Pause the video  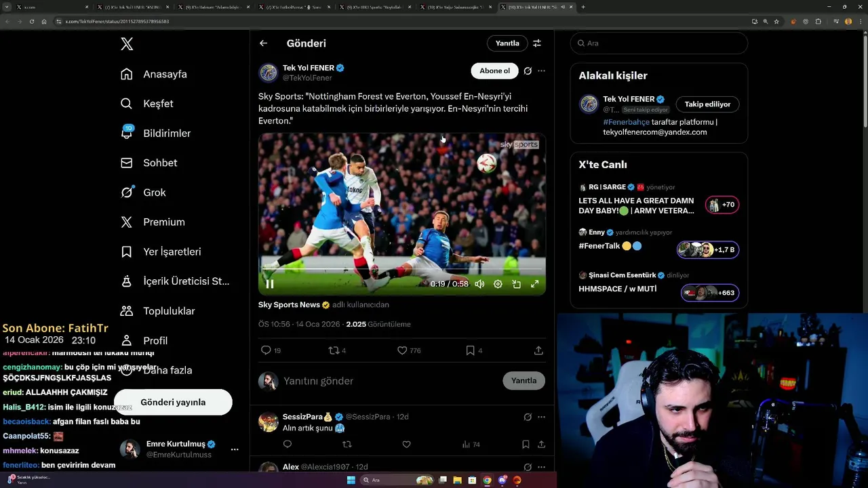270,284
